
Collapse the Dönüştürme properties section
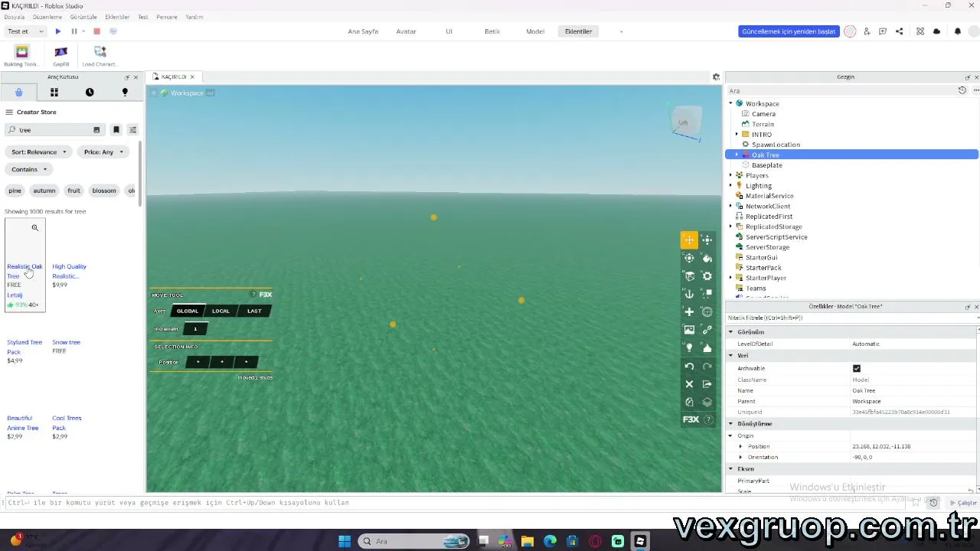[x=730, y=424]
